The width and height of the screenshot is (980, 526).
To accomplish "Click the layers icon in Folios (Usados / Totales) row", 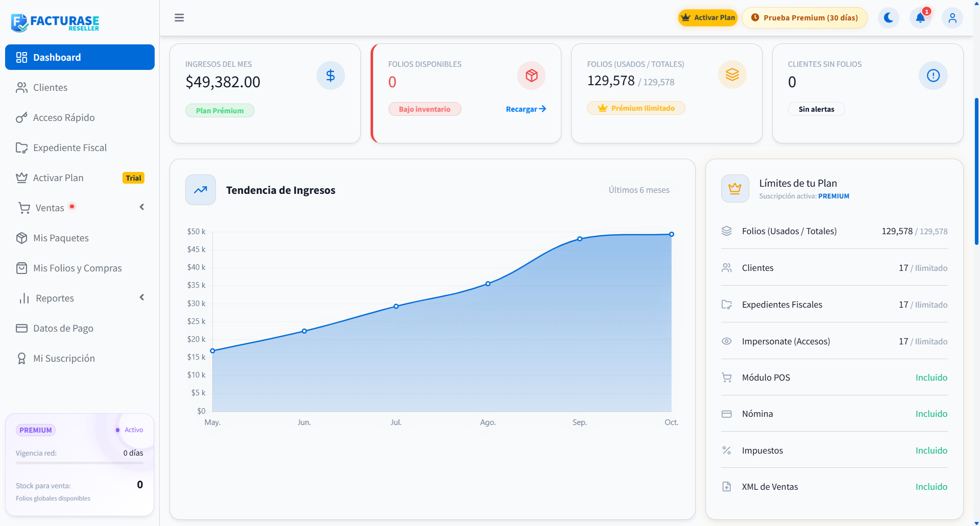I will [727, 231].
